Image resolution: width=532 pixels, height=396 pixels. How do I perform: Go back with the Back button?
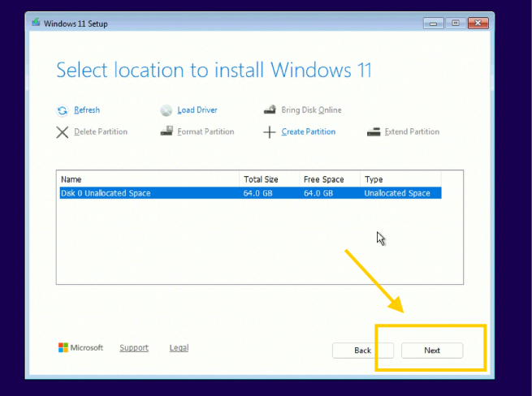363,351
